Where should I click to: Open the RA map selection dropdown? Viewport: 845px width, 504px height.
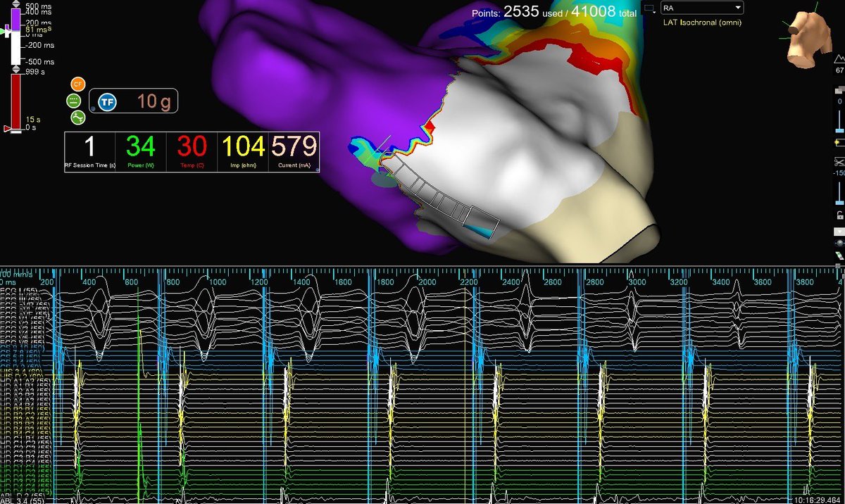coord(703,8)
